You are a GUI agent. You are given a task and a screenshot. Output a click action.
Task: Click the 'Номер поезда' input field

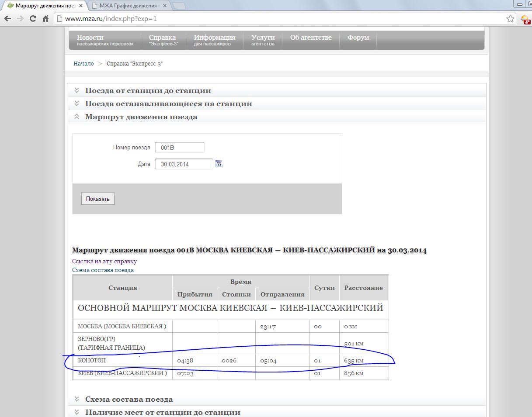point(179,148)
